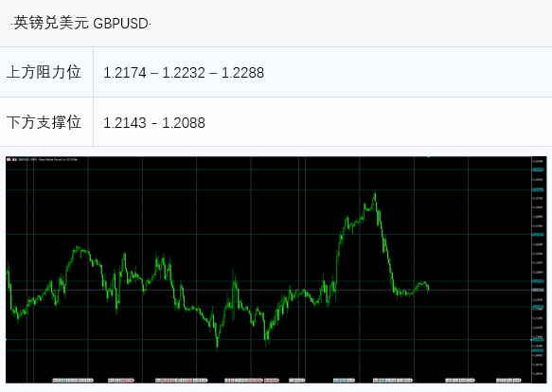Select the 下方支撑位 label cell
This screenshot has width=552, height=392.
(x=46, y=122)
